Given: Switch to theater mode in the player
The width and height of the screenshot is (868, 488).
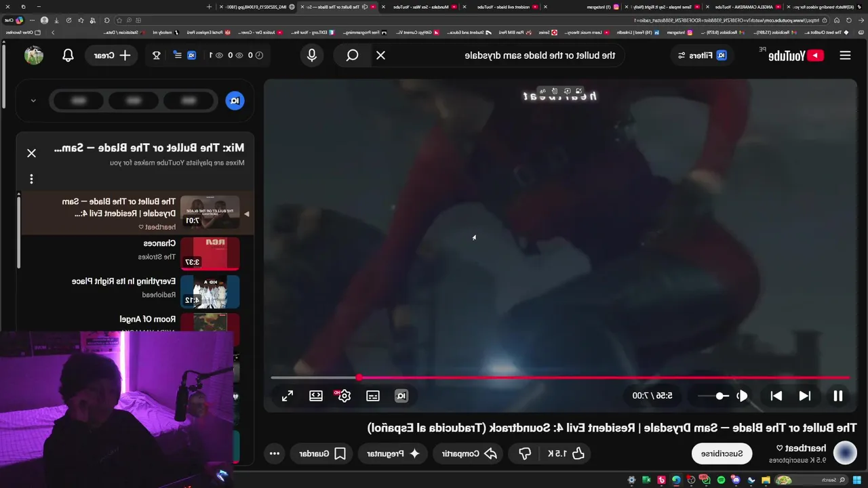Looking at the screenshot, I should coord(316,396).
